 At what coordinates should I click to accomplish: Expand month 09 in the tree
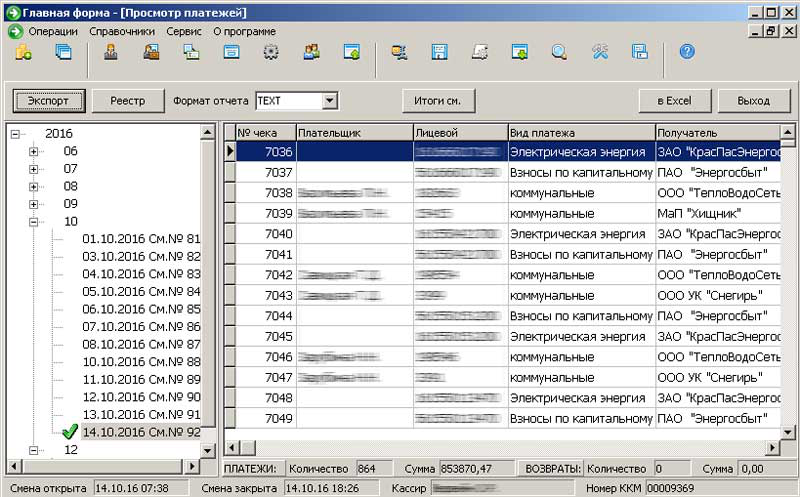pos(33,204)
